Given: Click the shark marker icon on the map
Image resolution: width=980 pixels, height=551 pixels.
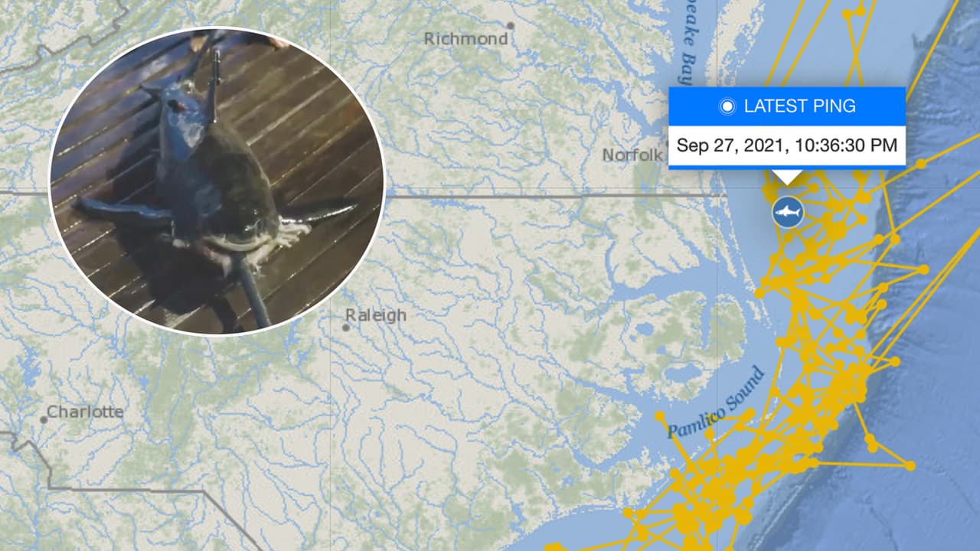Looking at the screenshot, I should [787, 212].
